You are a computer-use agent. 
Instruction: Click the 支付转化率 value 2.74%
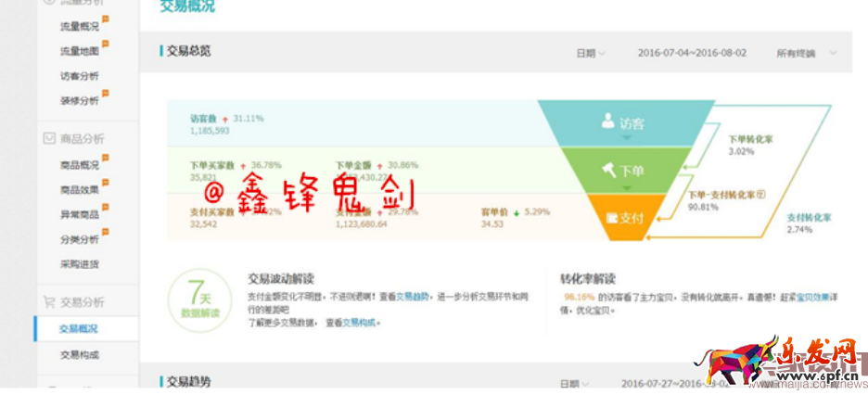[800, 229]
